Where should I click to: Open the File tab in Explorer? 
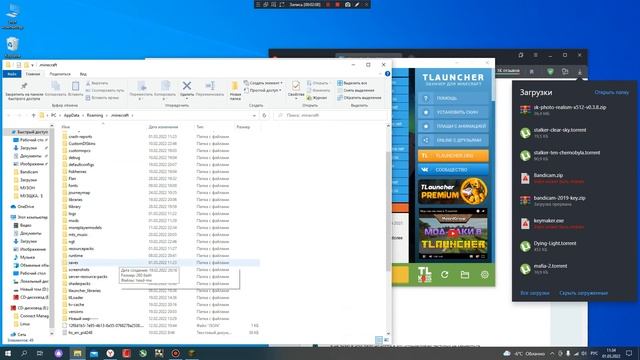[12, 74]
